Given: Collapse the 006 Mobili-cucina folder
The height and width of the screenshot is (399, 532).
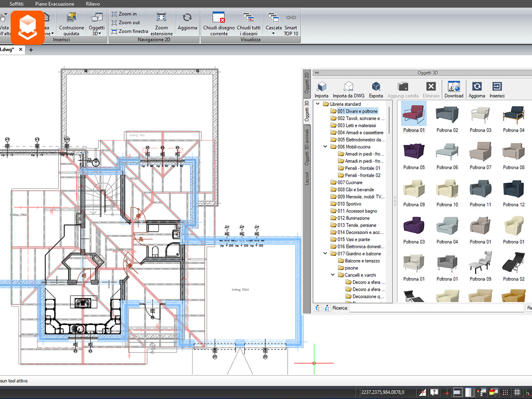Looking at the screenshot, I should 325,147.
